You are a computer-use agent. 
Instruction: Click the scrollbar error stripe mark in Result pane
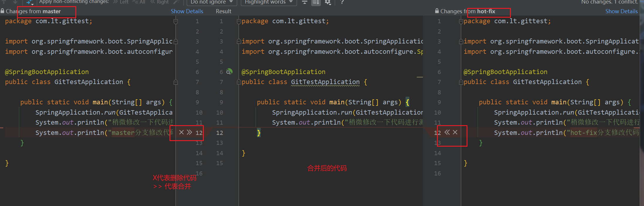coord(420,77)
